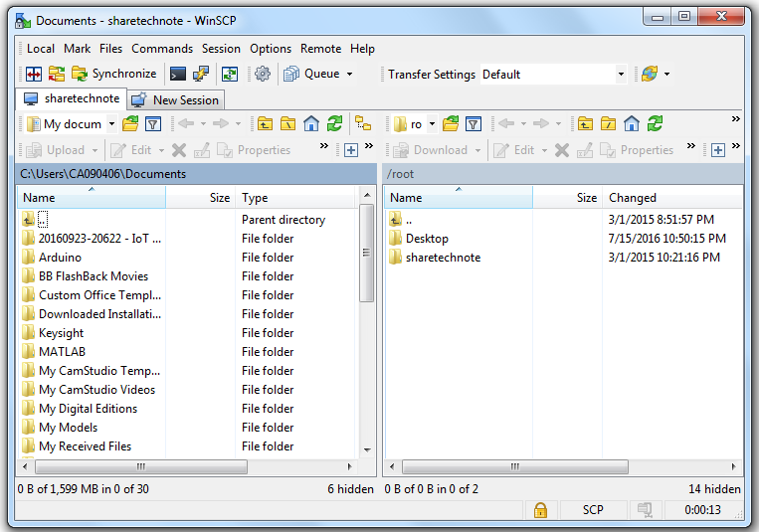Screen dimensions: 759x532
Task: Click the Queue button
Action: coord(311,74)
